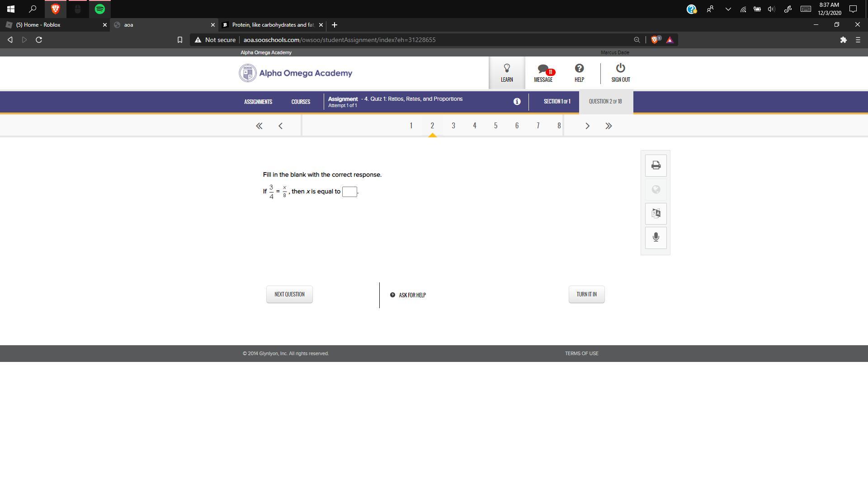Image resolution: width=868 pixels, height=488 pixels.
Task: Select question number 5
Action: coord(495,126)
